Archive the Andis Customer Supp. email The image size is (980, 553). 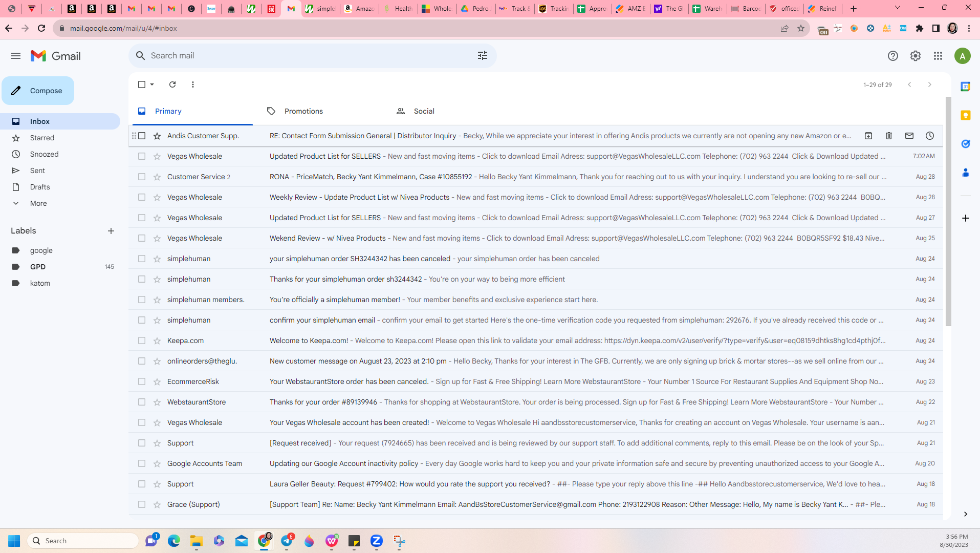[x=868, y=136]
